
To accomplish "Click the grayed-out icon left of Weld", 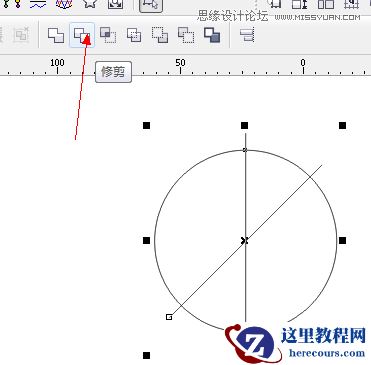I will pyautogui.click(x=22, y=35).
